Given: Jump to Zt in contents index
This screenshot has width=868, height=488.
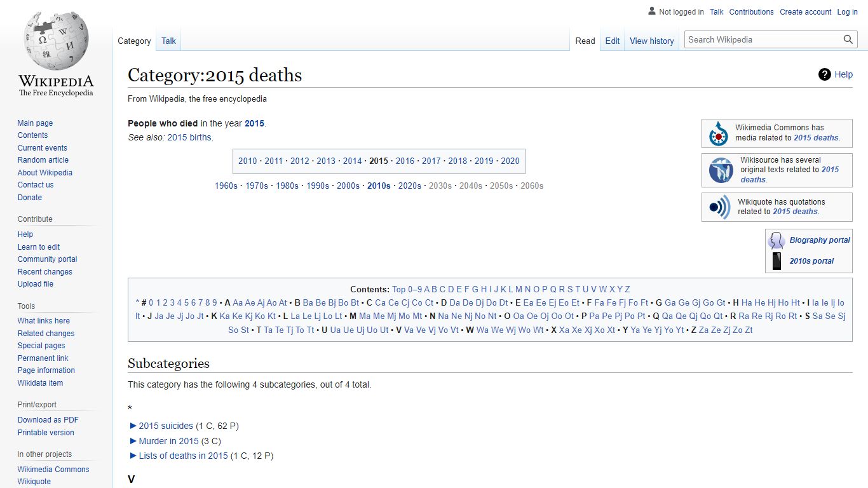Looking at the screenshot, I should coord(749,330).
